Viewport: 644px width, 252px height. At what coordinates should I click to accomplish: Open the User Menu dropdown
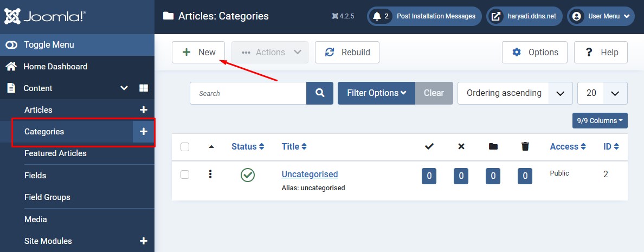pyautogui.click(x=601, y=16)
